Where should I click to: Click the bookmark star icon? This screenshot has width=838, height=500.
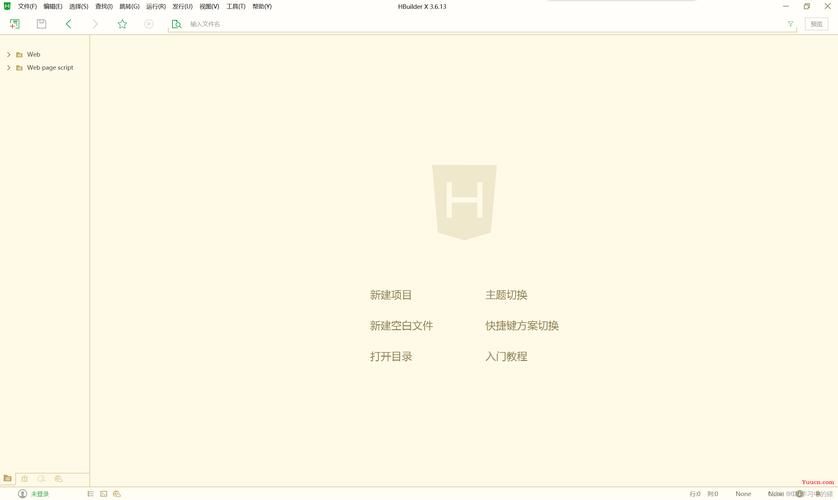122,24
